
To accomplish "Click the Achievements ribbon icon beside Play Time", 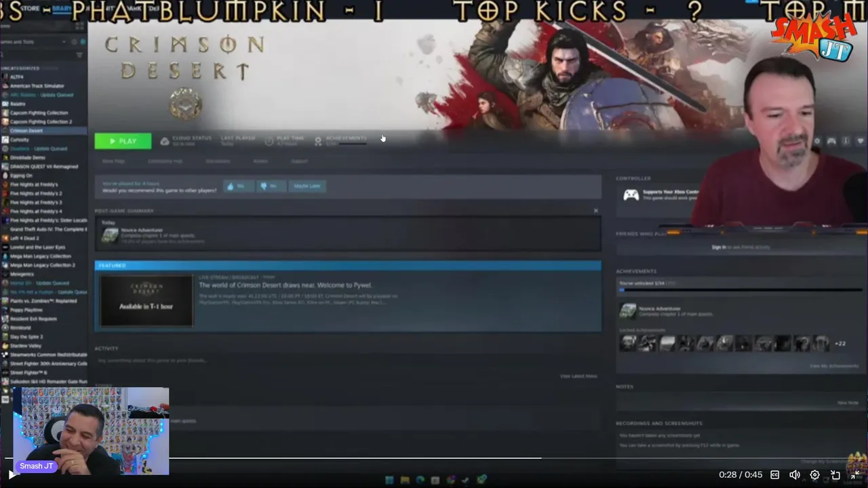I will coord(318,141).
